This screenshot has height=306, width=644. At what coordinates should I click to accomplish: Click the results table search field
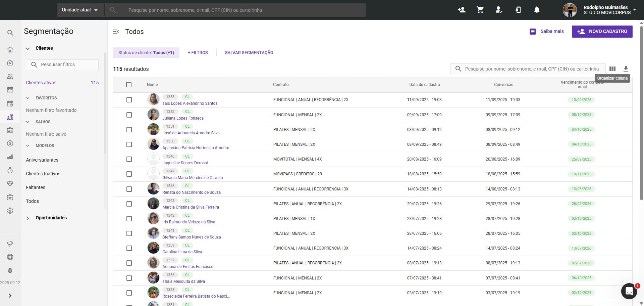pos(528,69)
